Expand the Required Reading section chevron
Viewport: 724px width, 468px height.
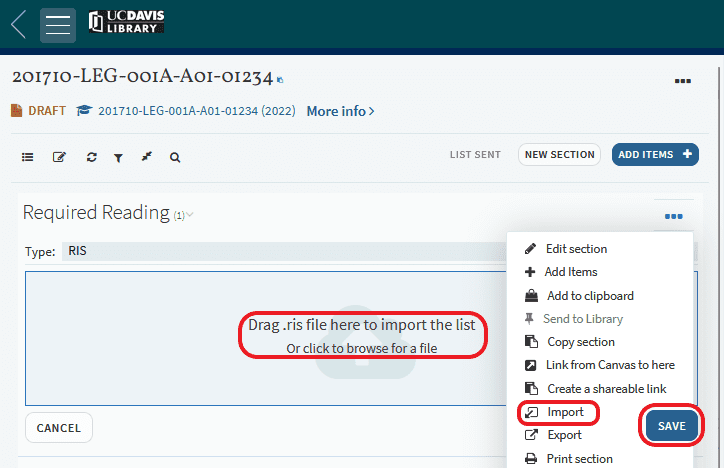190,214
